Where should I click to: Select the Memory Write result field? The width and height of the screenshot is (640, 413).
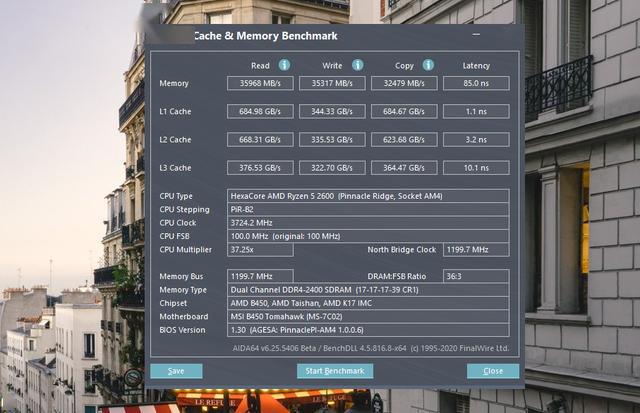[x=332, y=83]
